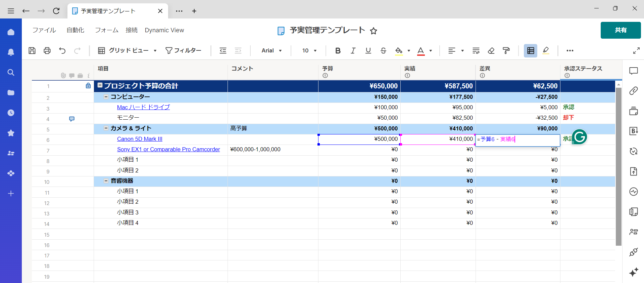This screenshot has height=283, width=644.
Task: Select the 予実管理テンプレート browser tab
Action: coord(117,11)
